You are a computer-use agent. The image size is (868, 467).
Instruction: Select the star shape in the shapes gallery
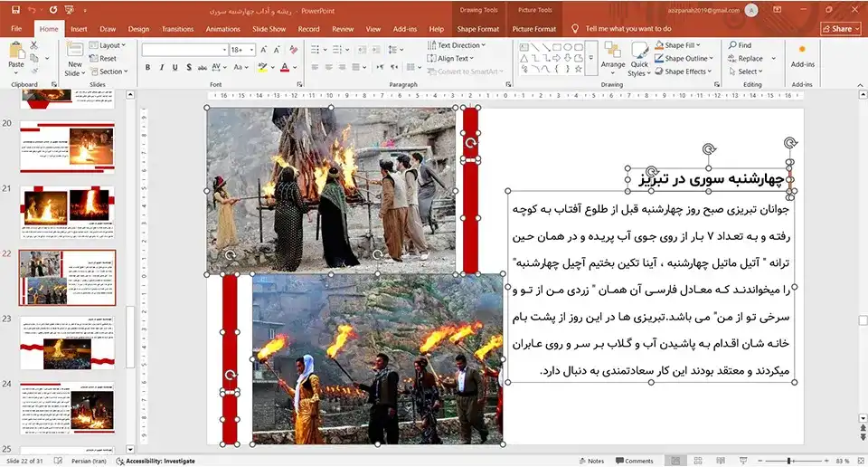579,70
